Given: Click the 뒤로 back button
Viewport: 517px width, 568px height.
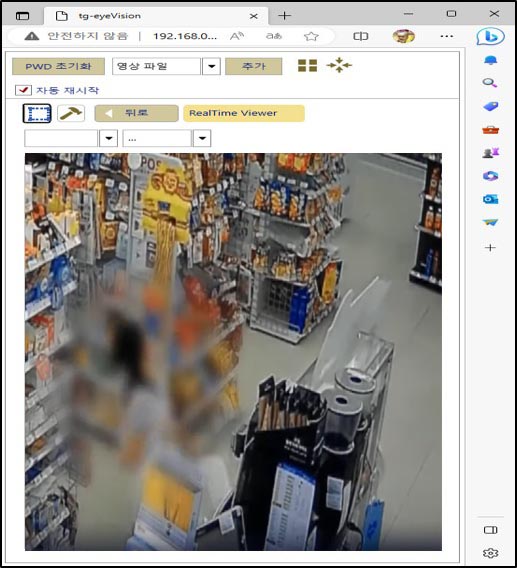Looking at the screenshot, I should [x=136, y=113].
